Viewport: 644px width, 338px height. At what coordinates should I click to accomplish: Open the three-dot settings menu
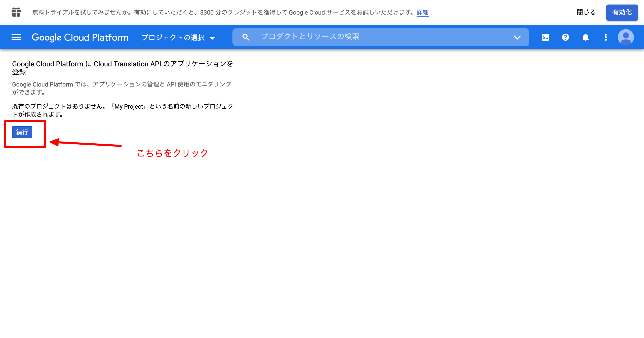(606, 37)
